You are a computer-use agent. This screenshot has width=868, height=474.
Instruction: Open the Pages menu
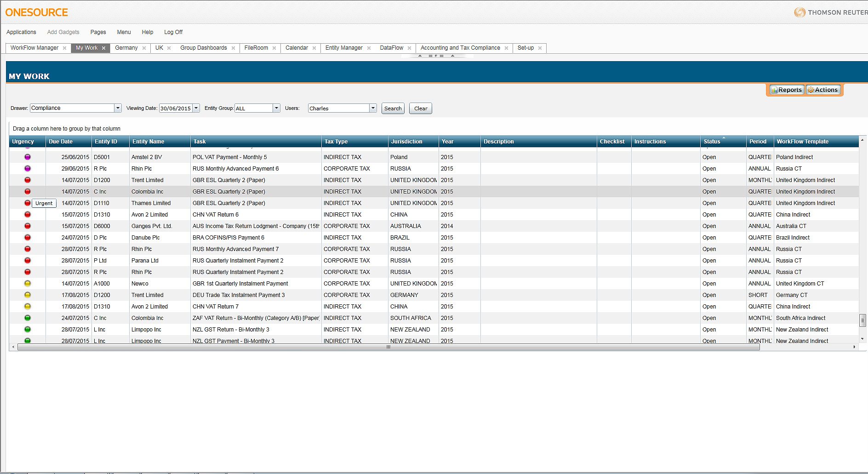point(98,32)
